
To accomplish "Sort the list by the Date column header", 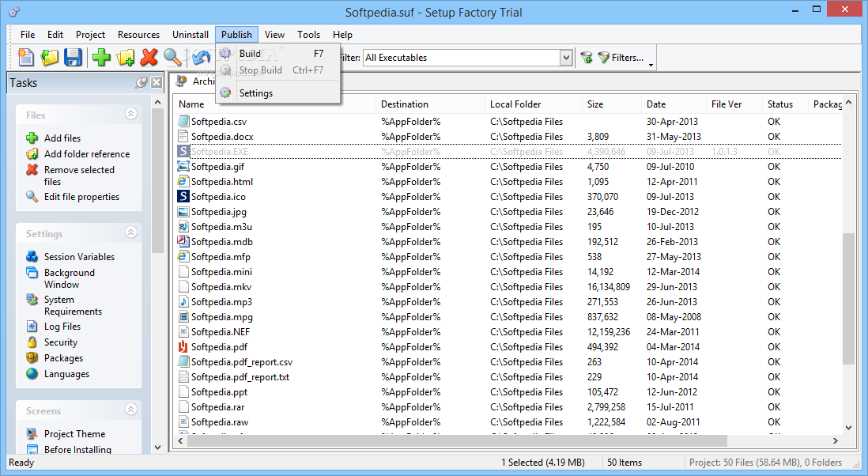I will point(674,104).
